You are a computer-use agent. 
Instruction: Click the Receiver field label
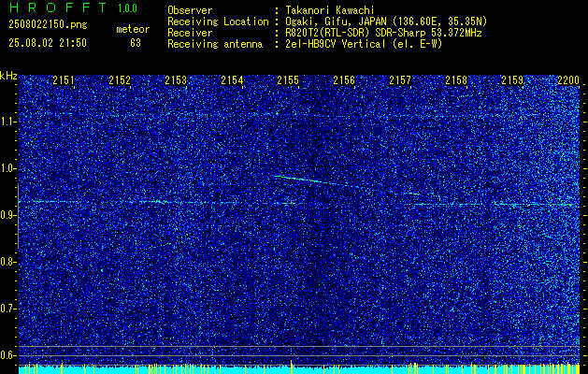pyautogui.click(x=190, y=33)
